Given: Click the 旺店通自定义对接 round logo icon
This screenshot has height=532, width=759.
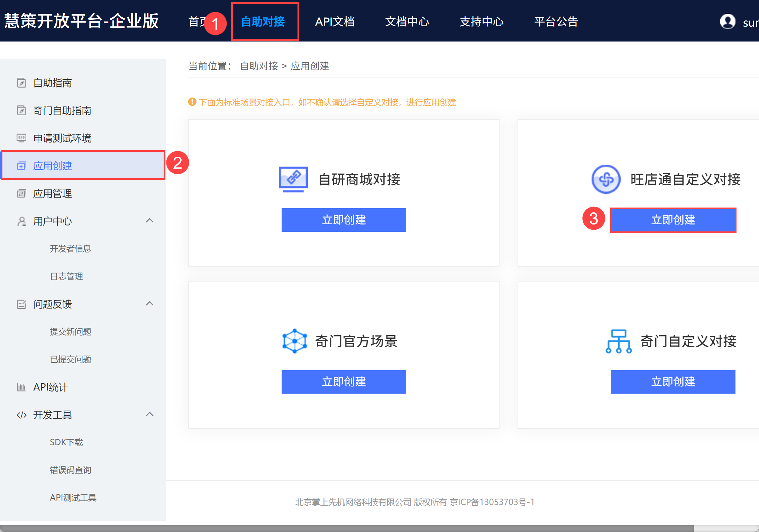Looking at the screenshot, I should pyautogui.click(x=606, y=179).
